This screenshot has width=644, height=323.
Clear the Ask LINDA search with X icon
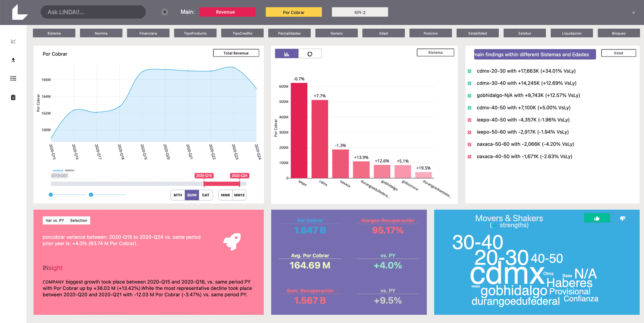(x=165, y=12)
